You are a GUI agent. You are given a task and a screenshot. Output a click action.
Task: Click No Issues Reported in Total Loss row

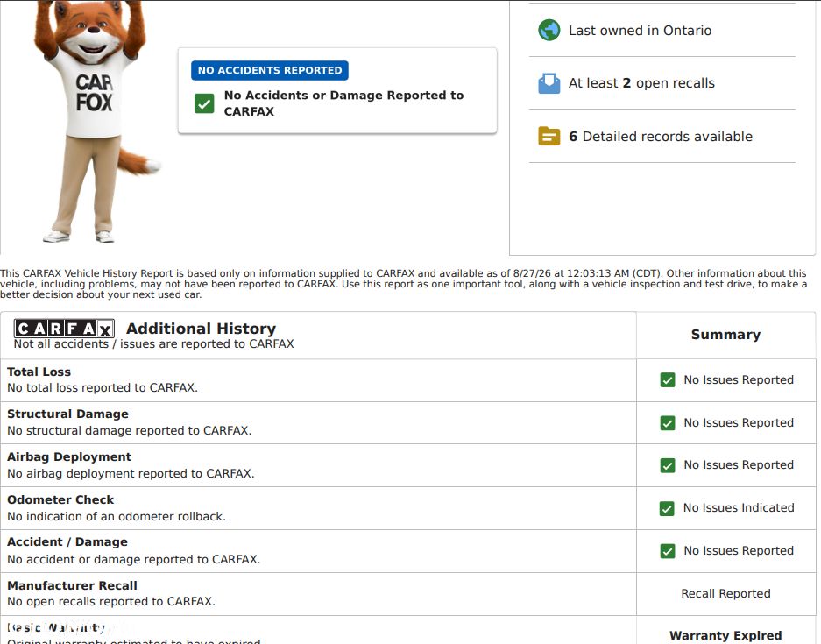[x=739, y=380]
